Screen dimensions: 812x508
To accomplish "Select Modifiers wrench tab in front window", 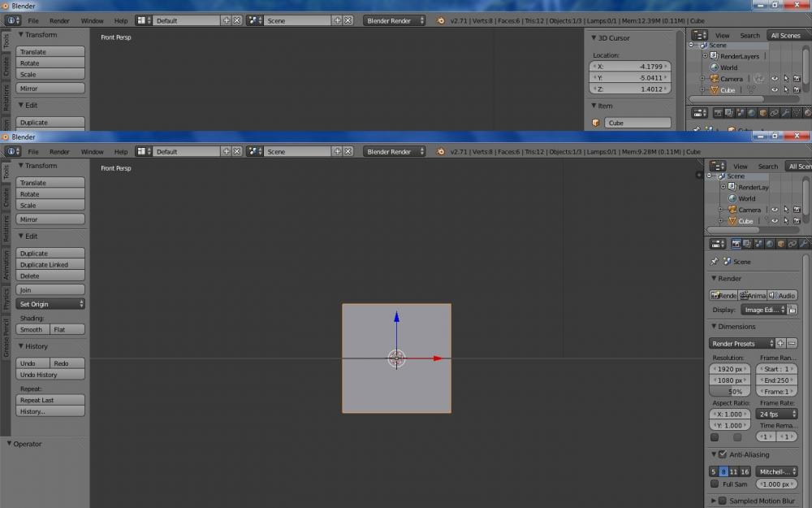I will [804, 244].
